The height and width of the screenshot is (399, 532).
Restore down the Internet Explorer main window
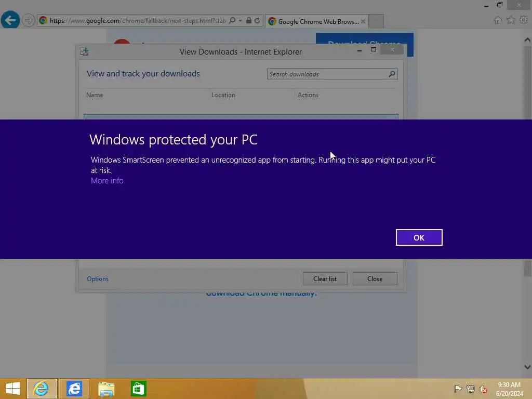(500, 5)
